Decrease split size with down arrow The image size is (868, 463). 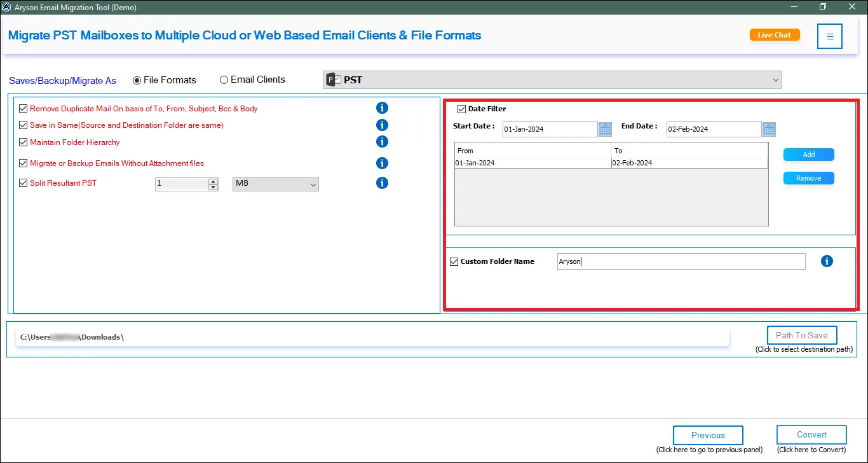[214, 188]
